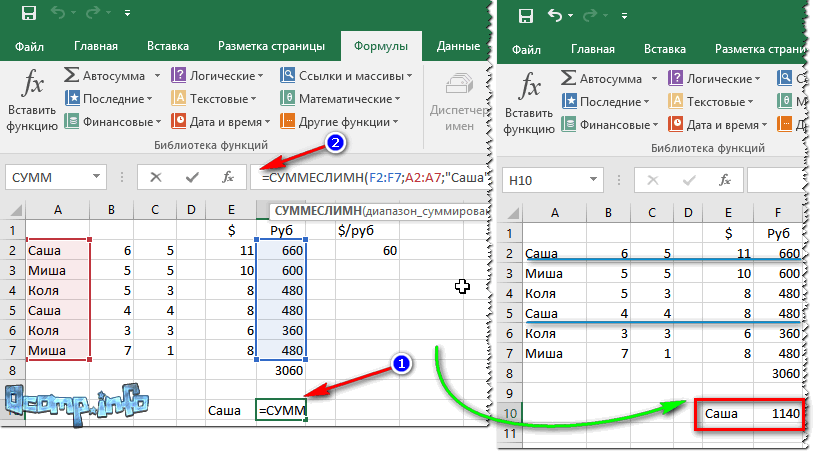Screen dimensions: 814x454
Task: Switch to Formulas tab in left window
Action: coord(382,46)
